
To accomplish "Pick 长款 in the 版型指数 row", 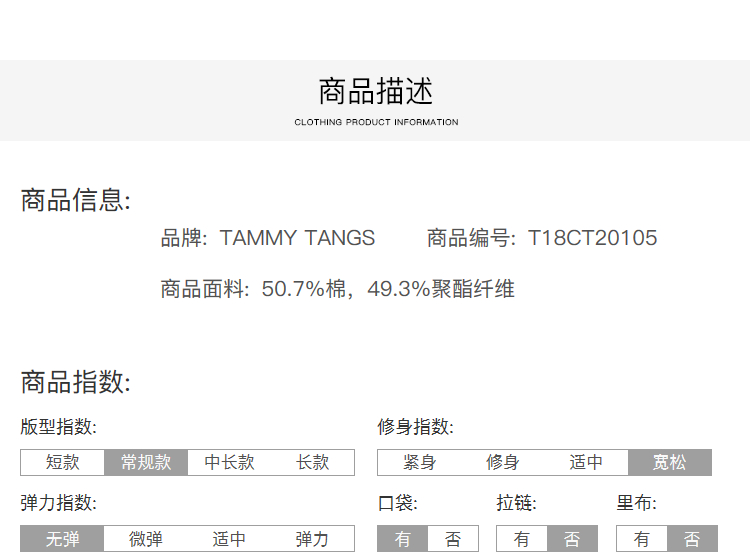I will [313, 462].
